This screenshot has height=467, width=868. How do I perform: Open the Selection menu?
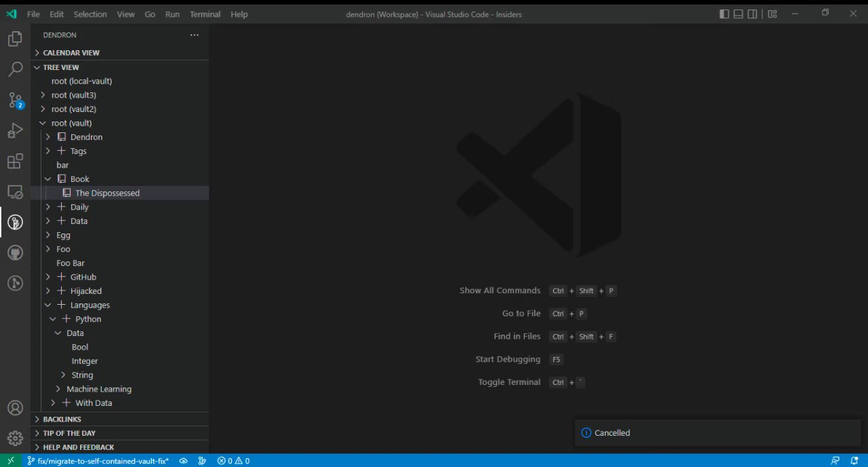[90, 14]
